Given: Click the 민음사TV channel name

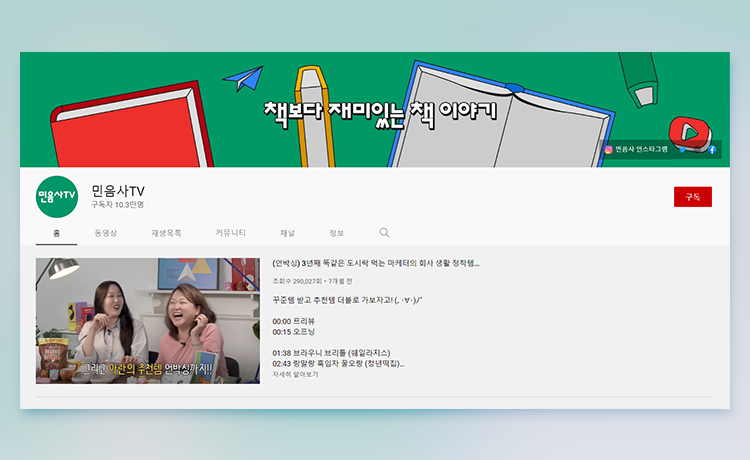Looking at the screenshot, I should pyautogui.click(x=118, y=191).
